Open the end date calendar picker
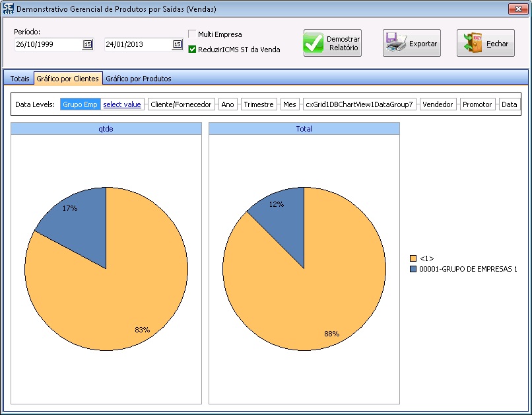 click(x=177, y=44)
